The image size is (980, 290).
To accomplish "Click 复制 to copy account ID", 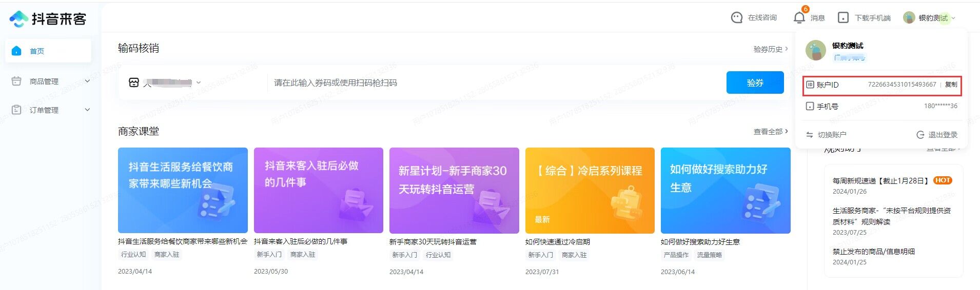I will coord(951,85).
